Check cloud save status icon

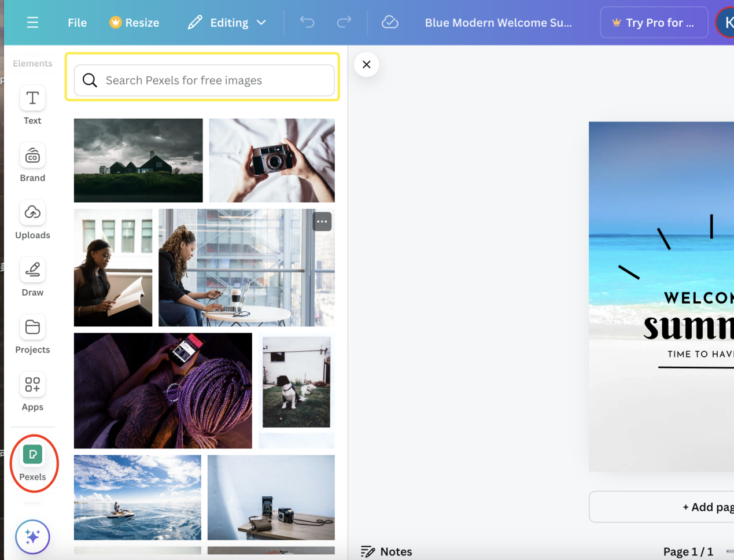tap(390, 23)
